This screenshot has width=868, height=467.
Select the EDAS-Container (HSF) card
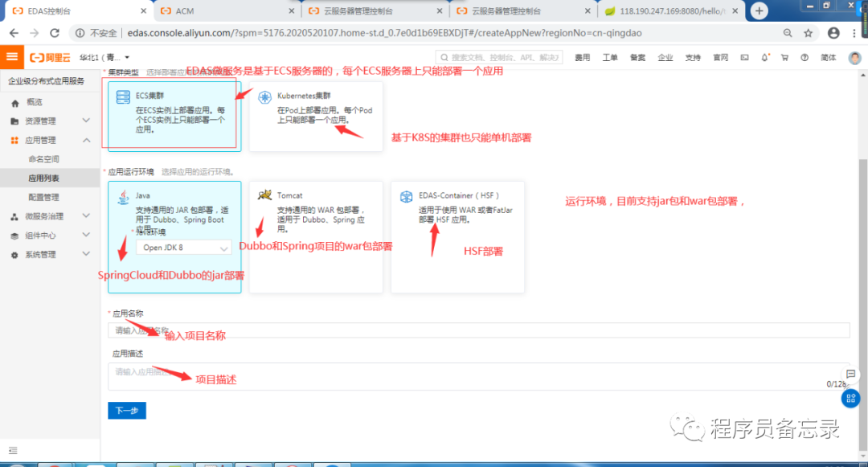tap(457, 237)
